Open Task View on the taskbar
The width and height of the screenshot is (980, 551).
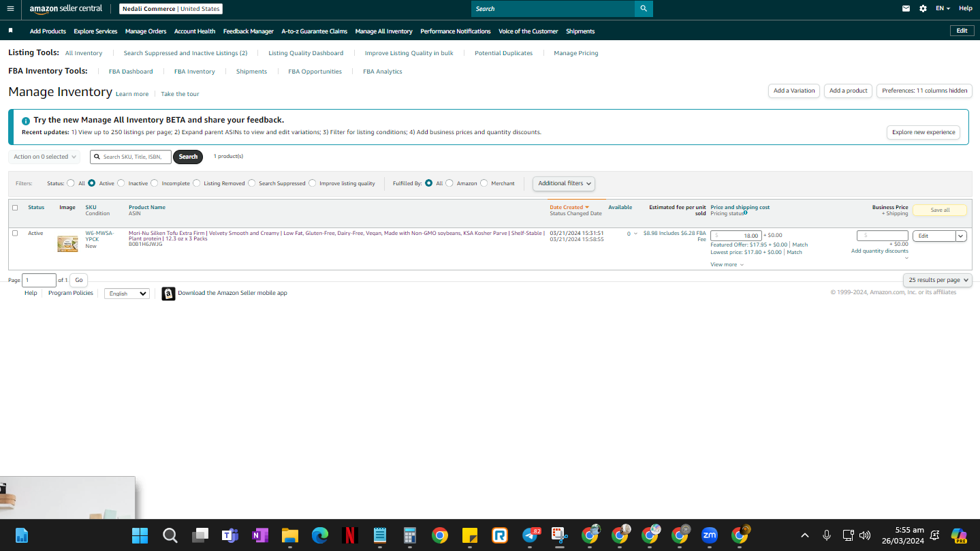click(x=200, y=535)
